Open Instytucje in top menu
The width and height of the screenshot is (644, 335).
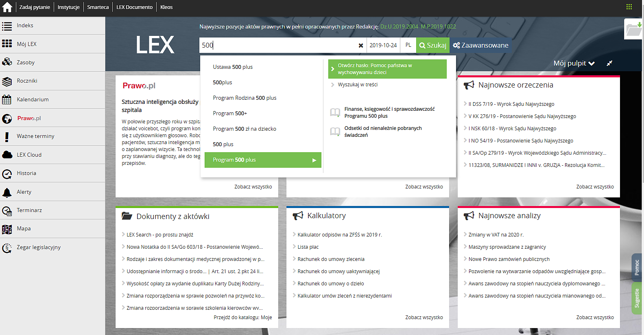point(68,7)
